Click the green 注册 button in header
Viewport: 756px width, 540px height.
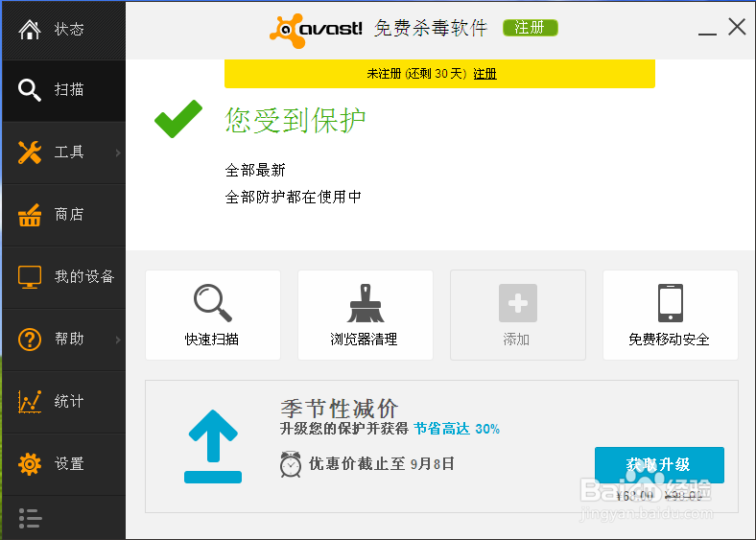530,28
